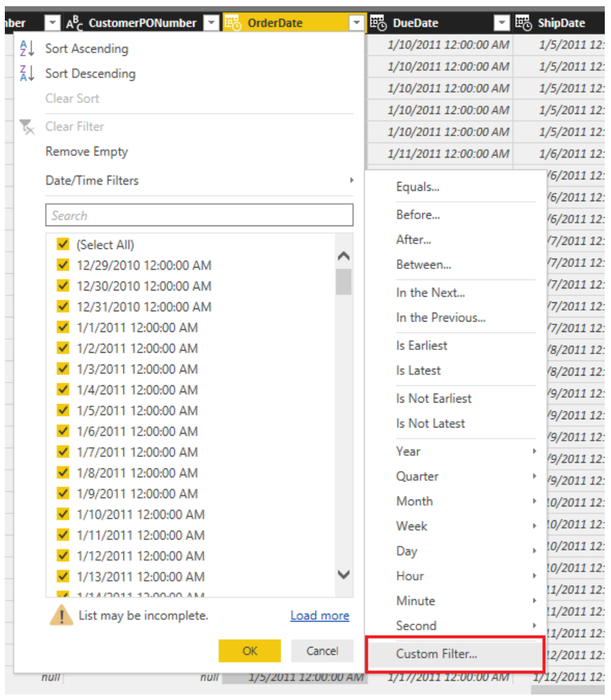Screen dimensions: 611x700
Task: Open the CustomerPONumber column filter dropdown
Action: pyautogui.click(x=211, y=22)
